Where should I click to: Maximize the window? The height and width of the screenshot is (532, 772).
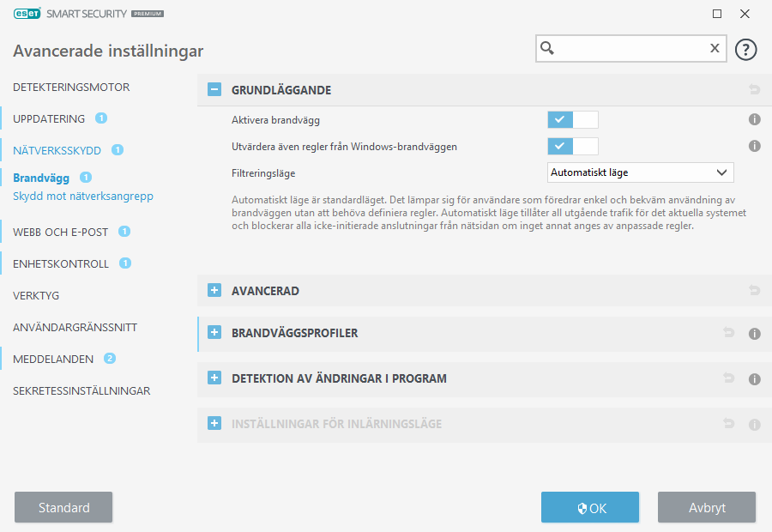point(717,14)
